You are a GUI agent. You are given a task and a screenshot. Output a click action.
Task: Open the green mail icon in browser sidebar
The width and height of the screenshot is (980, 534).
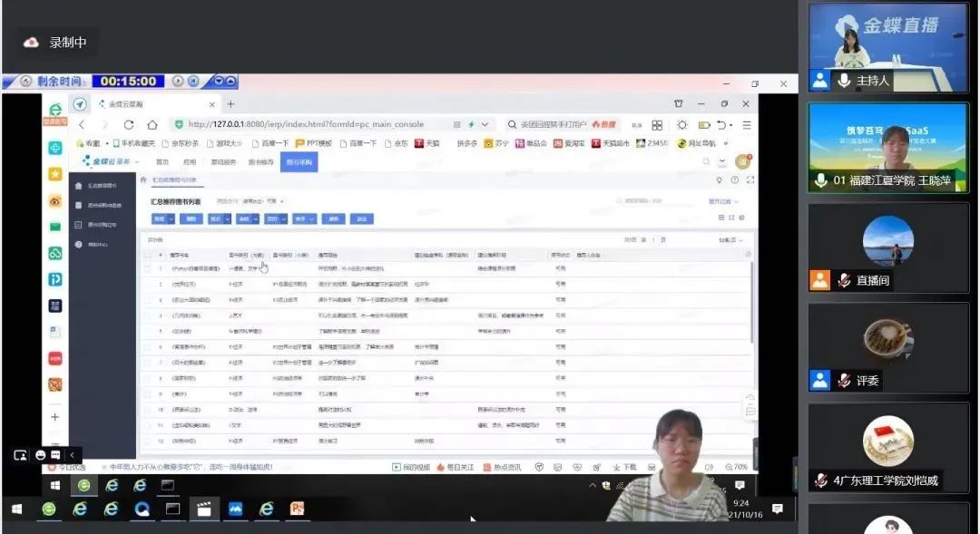pyautogui.click(x=55, y=227)
